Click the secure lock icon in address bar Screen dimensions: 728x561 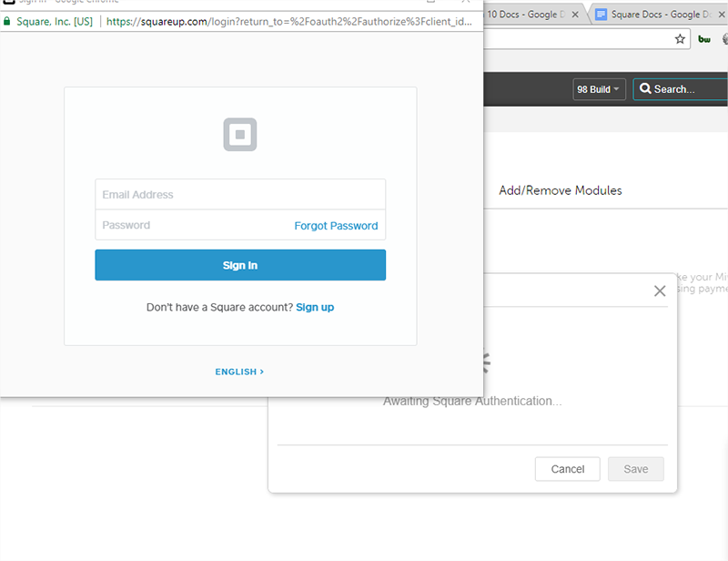pos(7,21)
